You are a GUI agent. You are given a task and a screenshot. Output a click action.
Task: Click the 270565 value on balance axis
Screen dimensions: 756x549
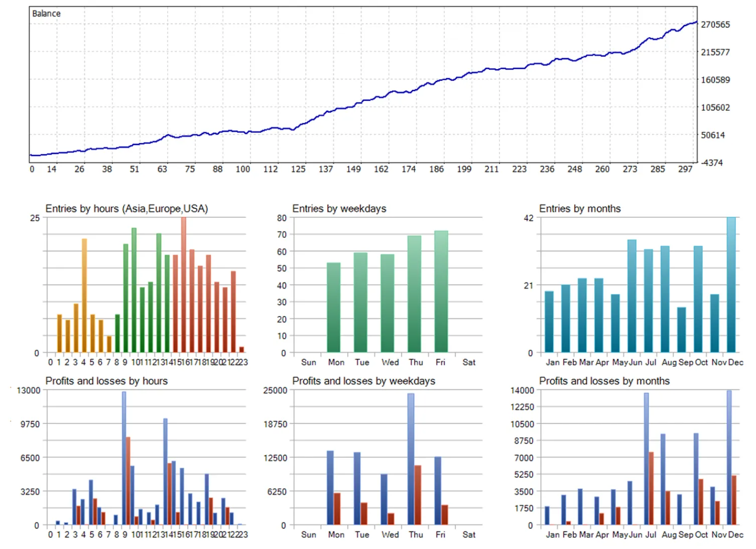pos(715,25)
